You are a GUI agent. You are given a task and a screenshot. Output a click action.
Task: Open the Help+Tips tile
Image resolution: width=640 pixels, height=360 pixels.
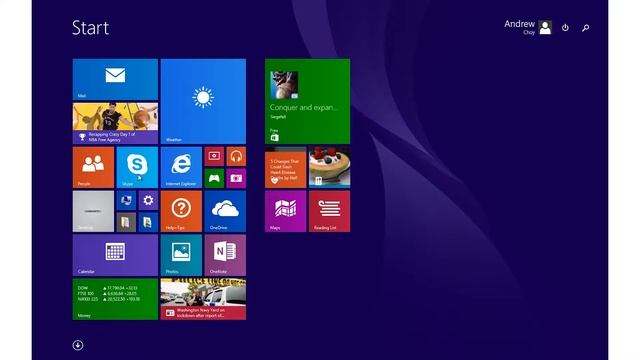[x=181, y=211]
